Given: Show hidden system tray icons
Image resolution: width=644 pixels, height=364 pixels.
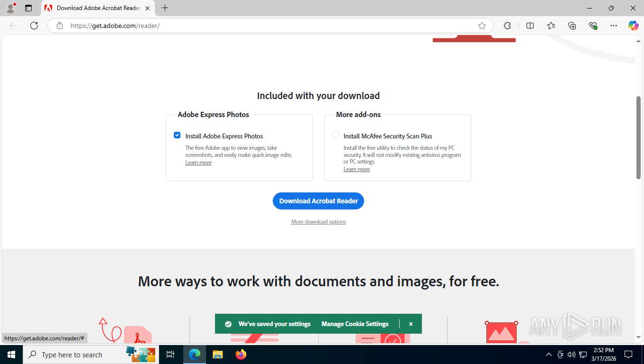Looking at the screenshot, I should (549, 355).
